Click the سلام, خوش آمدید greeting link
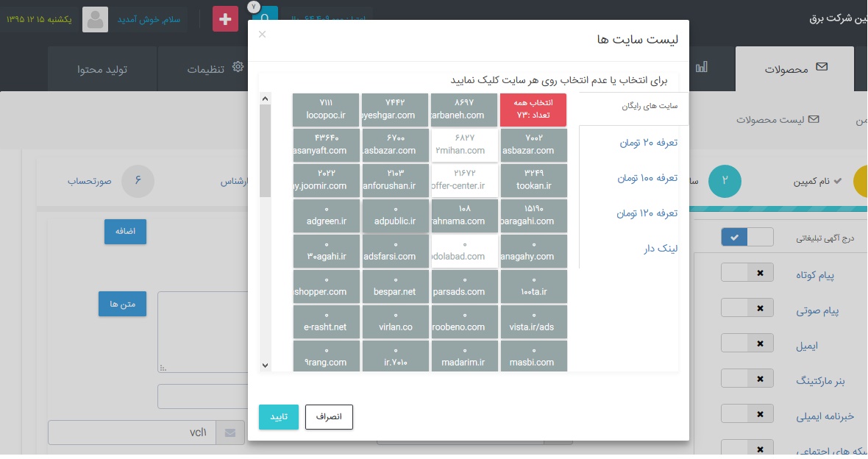This screenshot has height=459, width=868. click(x=149, y=19)
